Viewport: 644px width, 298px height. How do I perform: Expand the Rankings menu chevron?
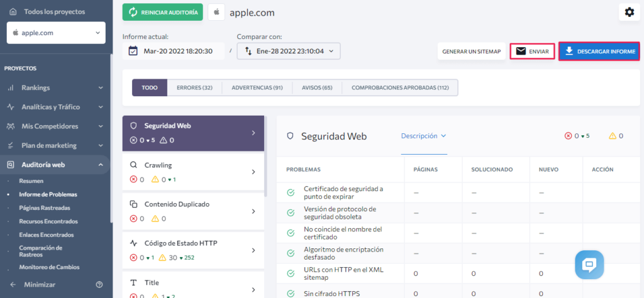101,88
